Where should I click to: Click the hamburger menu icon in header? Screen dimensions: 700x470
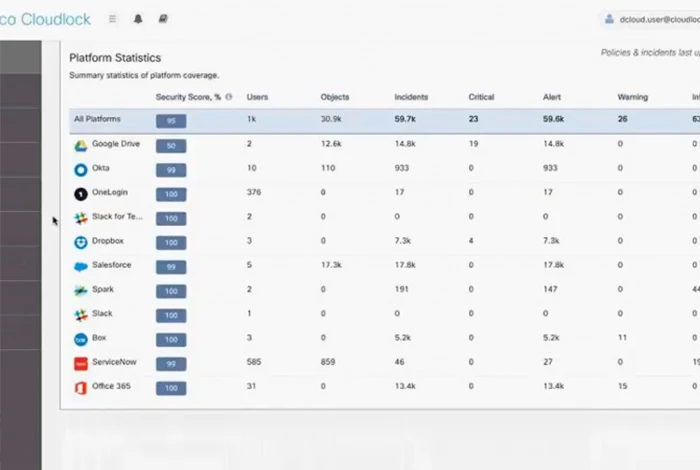[112, 19]
